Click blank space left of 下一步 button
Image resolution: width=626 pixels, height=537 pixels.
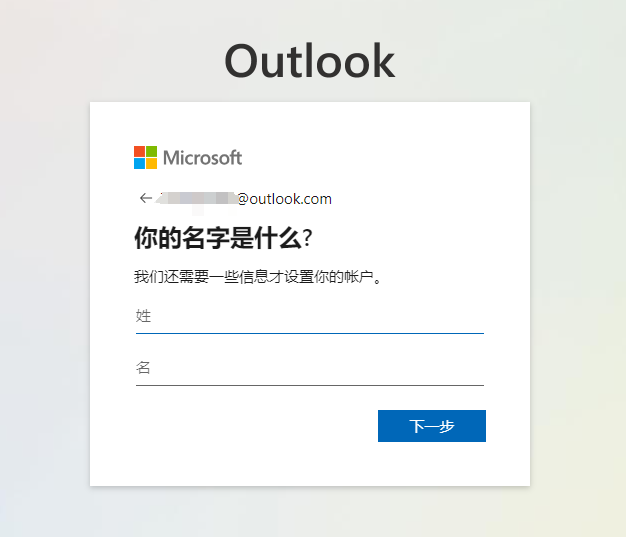(x=256, y=426)
